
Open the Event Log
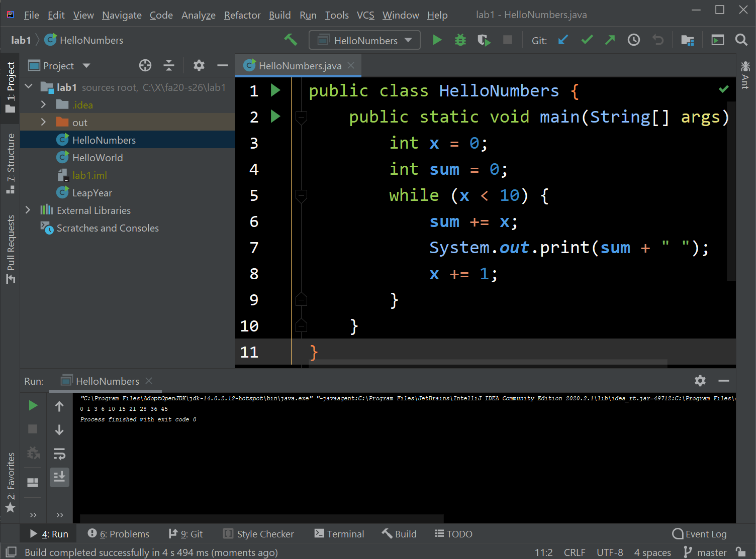coord(700,533)
